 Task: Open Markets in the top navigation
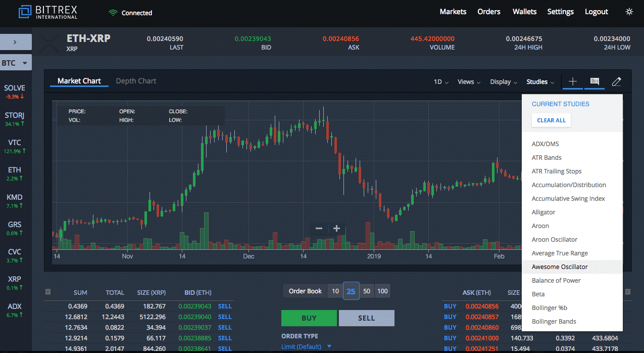click(453, 12)
